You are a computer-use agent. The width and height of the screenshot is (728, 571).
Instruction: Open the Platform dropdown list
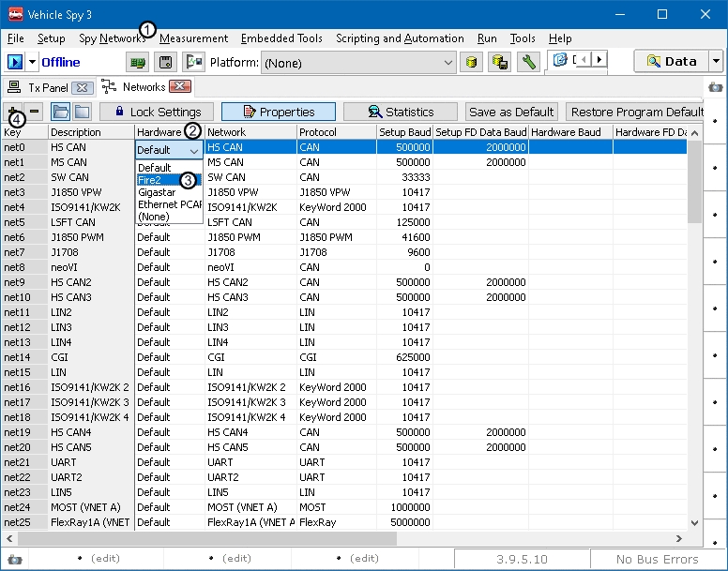[x=447, y=62]
